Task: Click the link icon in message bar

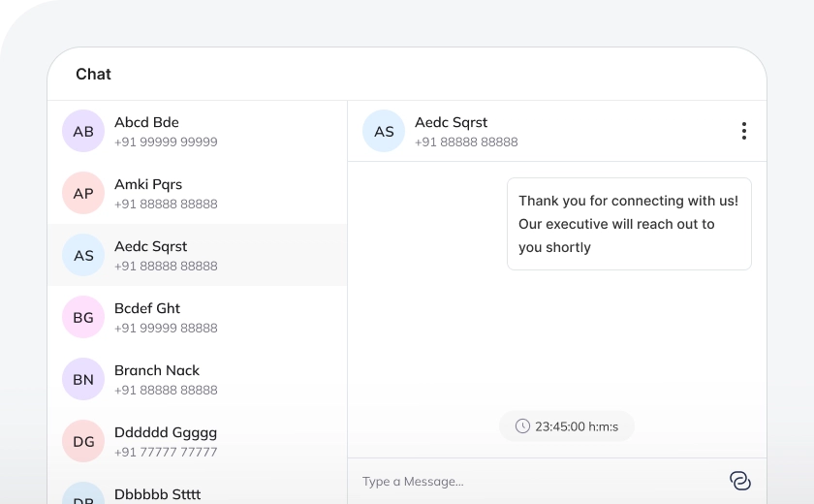Action: click(739, 481)
